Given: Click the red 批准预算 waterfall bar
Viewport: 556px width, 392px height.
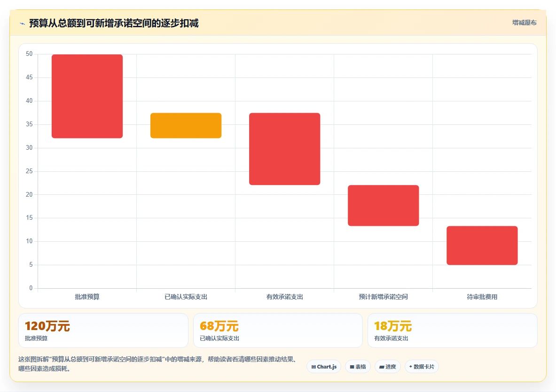Looking at the screenshot, I should point(87,96).
